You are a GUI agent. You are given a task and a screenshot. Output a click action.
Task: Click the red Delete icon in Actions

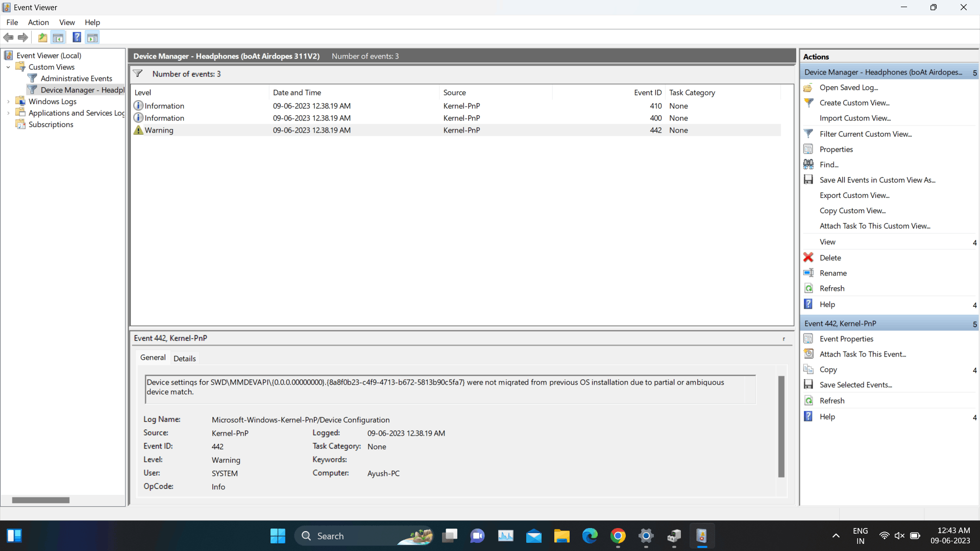coord(808,258)
